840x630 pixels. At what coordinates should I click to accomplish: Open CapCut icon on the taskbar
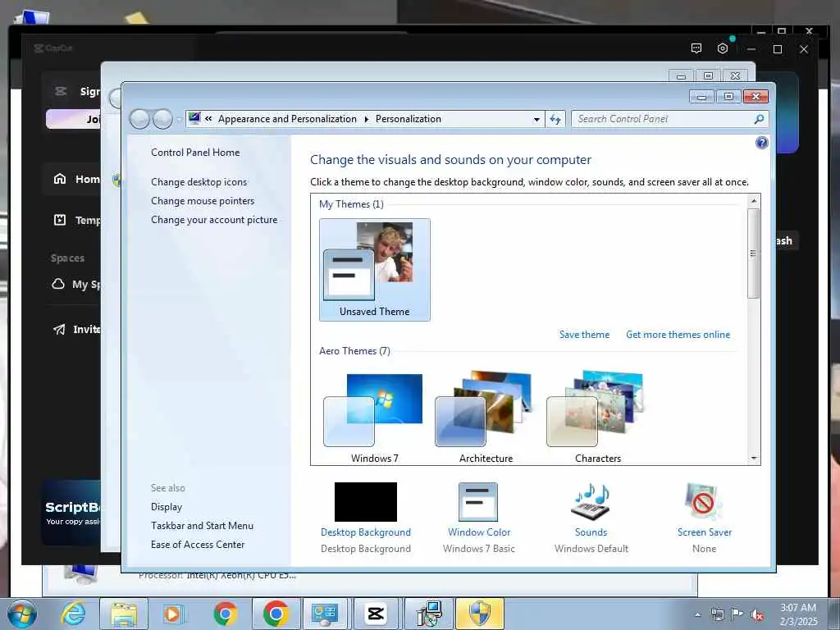376,614
